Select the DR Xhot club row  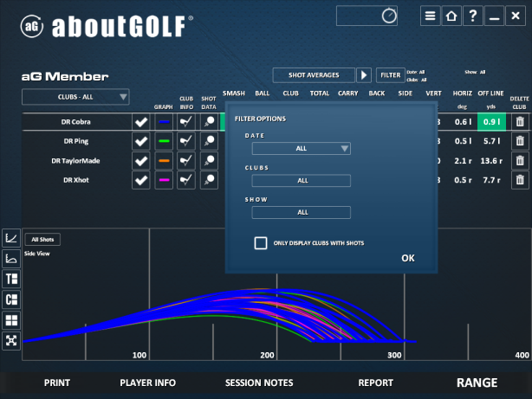[x=76, y=180]
